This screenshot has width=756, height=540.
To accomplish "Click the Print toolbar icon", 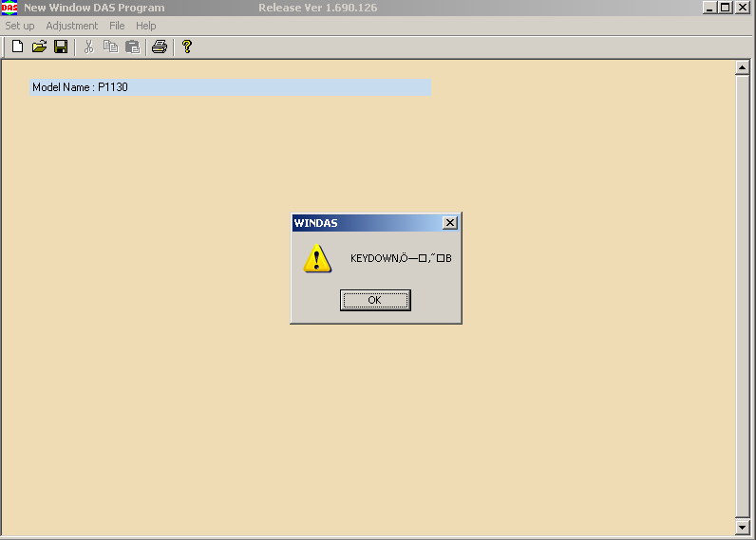I will [x=160, y=47].
